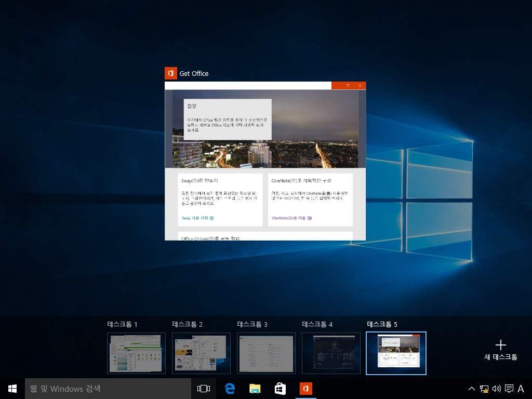
Task: Open the volume tray icon
Action: (496, 389)
